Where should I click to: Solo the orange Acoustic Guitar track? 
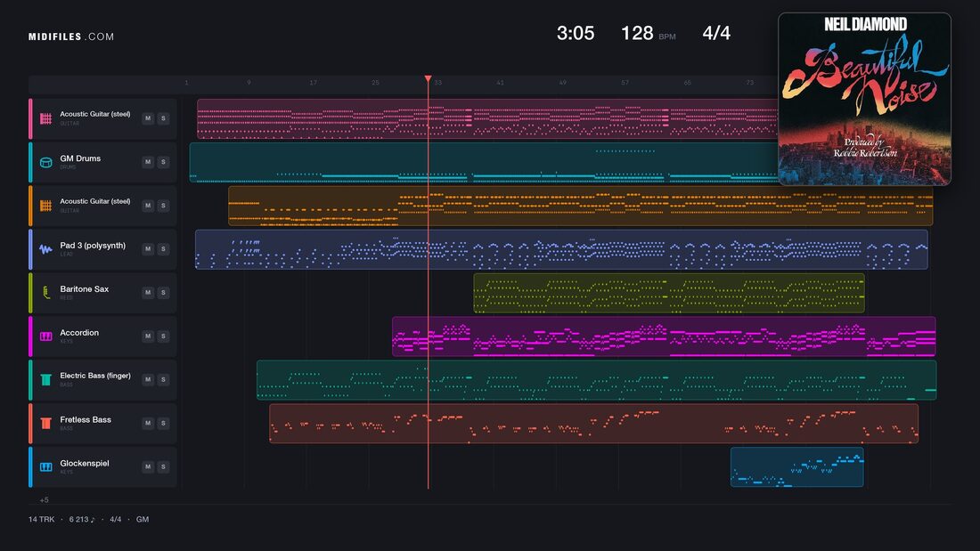click(x=163, y=206)
